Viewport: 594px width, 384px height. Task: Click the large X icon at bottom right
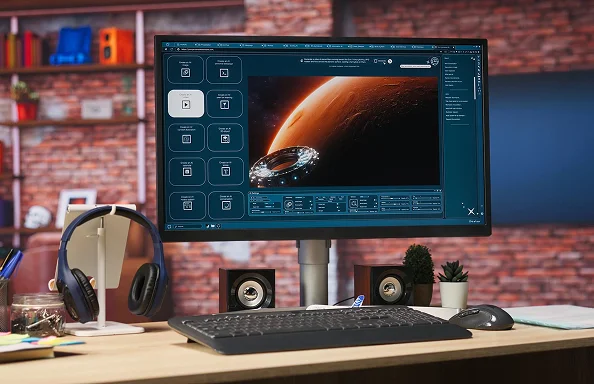[x=471, y=211]
